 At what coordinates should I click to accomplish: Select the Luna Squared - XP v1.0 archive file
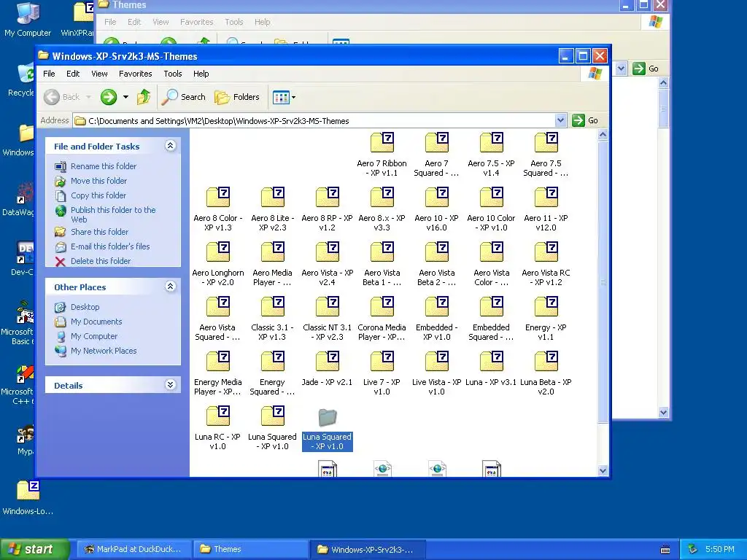pos(273,429)
